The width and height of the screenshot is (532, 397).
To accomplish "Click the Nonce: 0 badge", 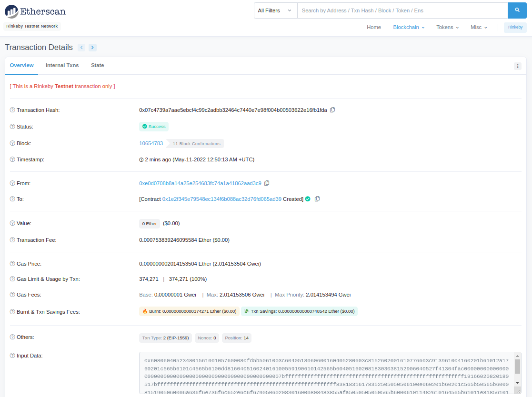I will pos(207,338).
